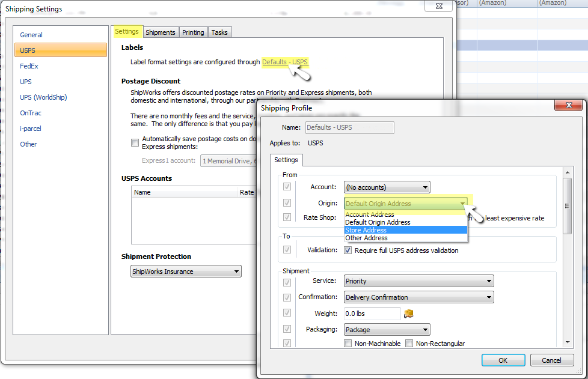Click the package weight scale icon
The height and width of the screenshot is (379, 588).
(408, 314)
